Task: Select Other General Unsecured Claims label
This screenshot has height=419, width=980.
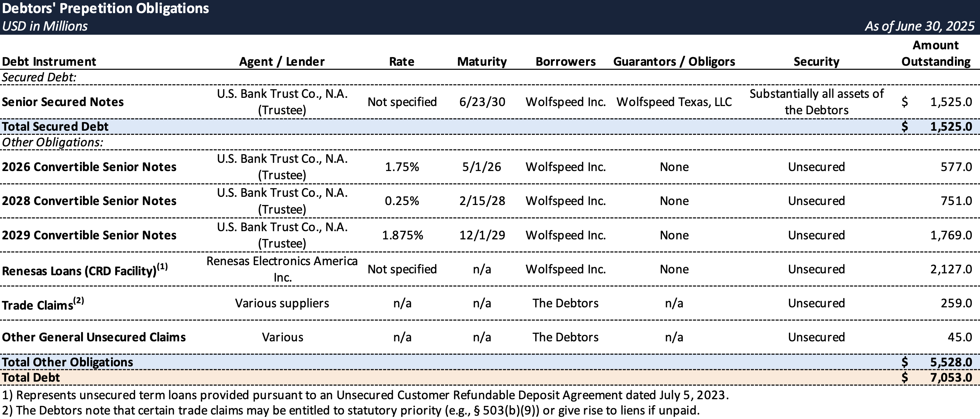Action: coord(93,337)
